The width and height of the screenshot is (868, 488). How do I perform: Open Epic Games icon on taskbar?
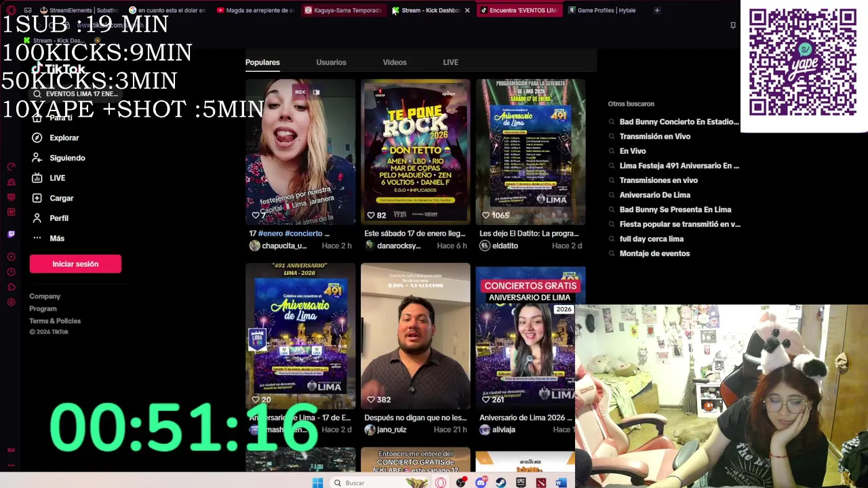521,483
